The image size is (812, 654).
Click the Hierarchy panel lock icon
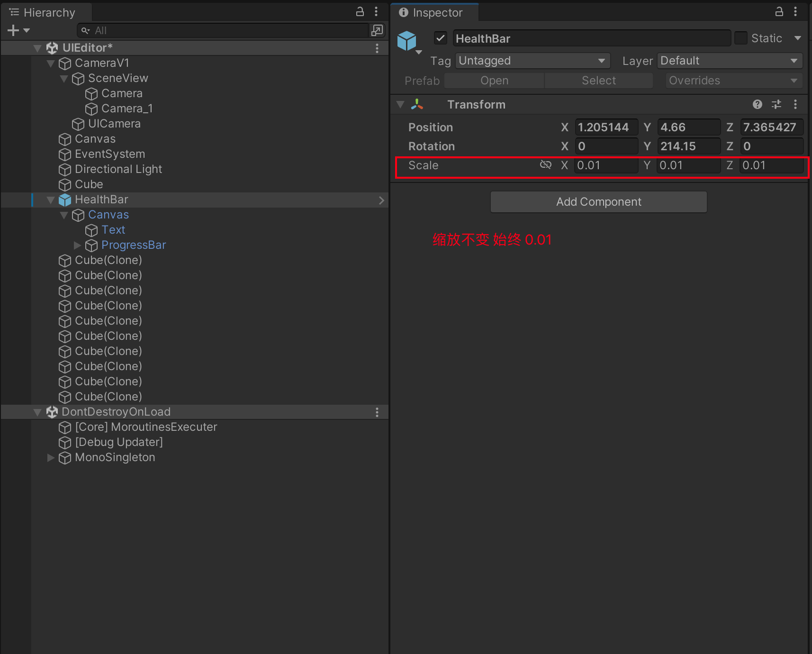point(360,12)
